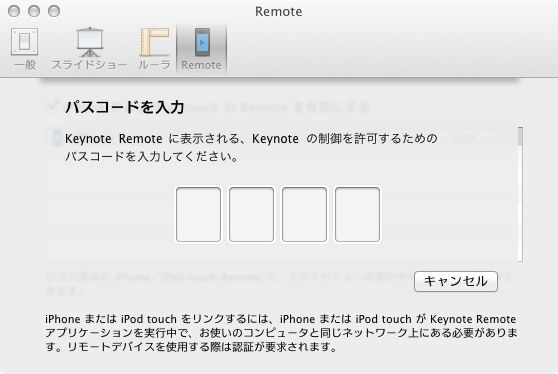The image size is (558, 374).
Task: Close the Remote preferences window
Action: point(14,11)
